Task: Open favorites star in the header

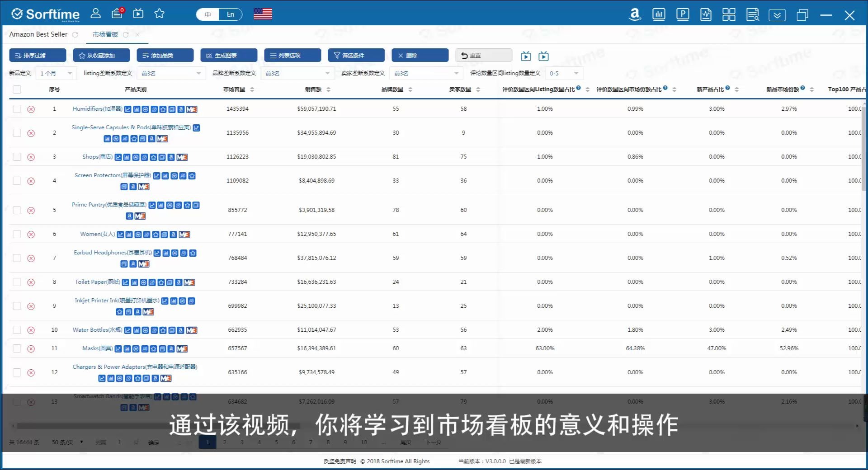Action: click(159, 14)
